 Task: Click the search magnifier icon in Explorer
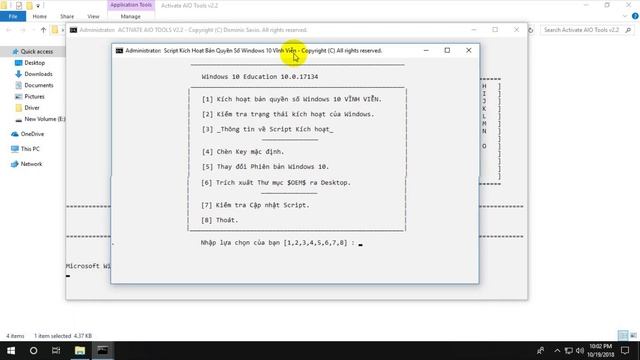(x=628, y=30)
